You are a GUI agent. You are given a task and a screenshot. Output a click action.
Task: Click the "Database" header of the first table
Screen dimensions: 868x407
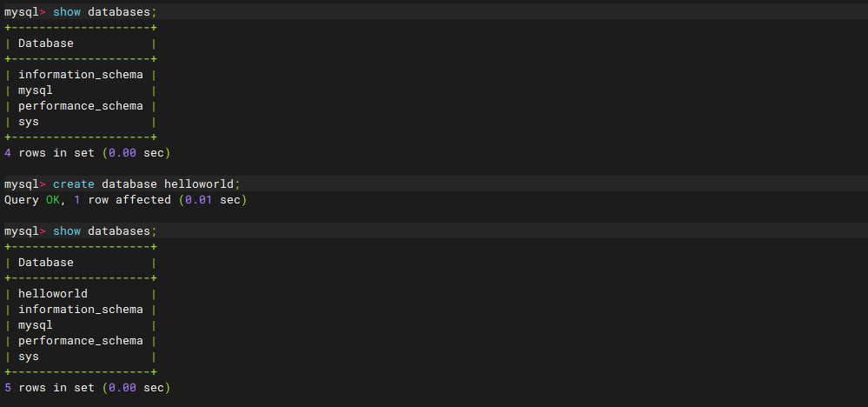pyautogui.click(x=46, y=43)
